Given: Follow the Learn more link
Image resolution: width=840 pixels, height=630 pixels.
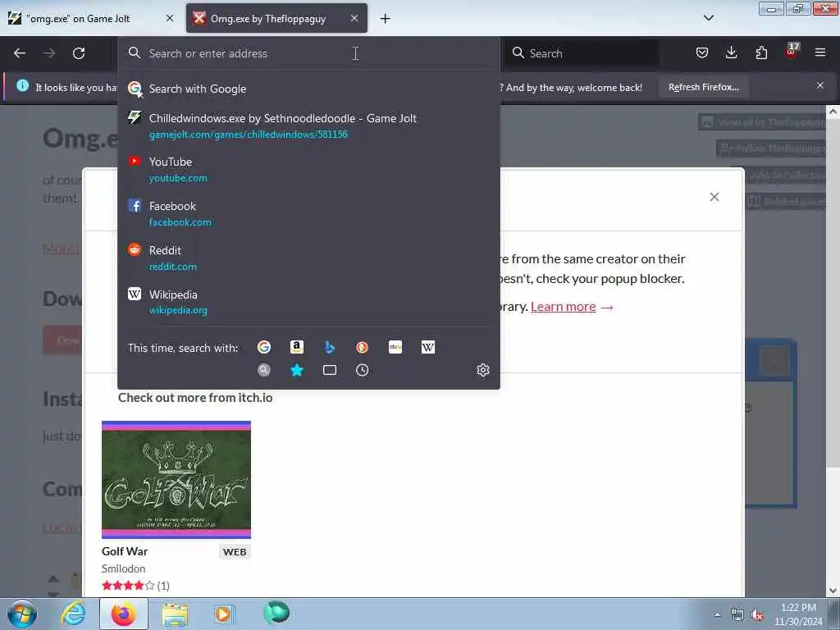Looking at the screenshot, I should pyautogui.click(x=563, y=307).
